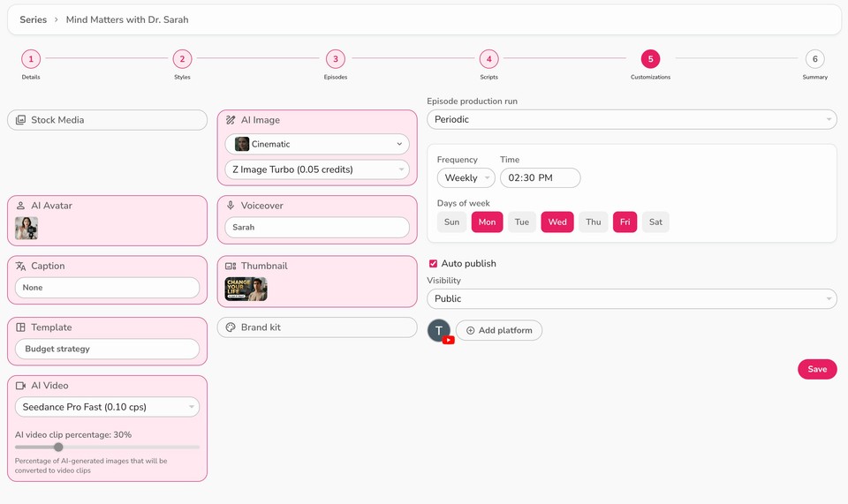Click the AI video clip percentage slider
The width and height of the screenshot is (848, 504).
(107, 448)
